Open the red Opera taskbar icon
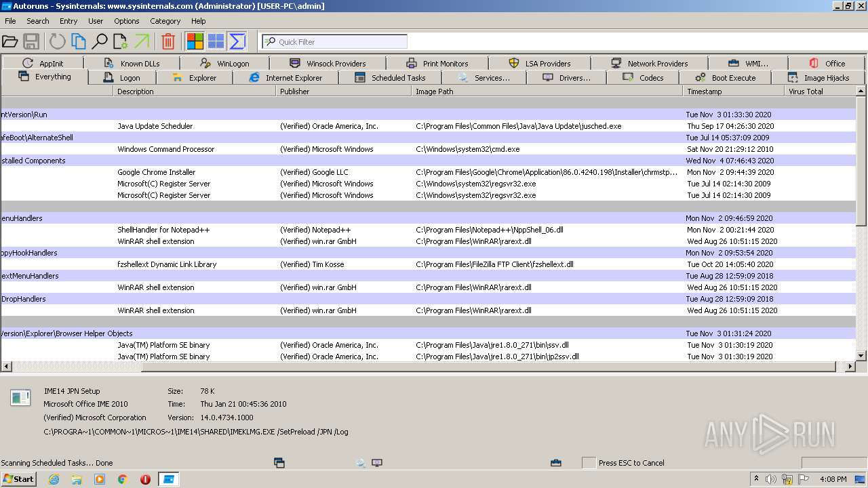Screen dimensions: 868x488 [x=145, y=479]
